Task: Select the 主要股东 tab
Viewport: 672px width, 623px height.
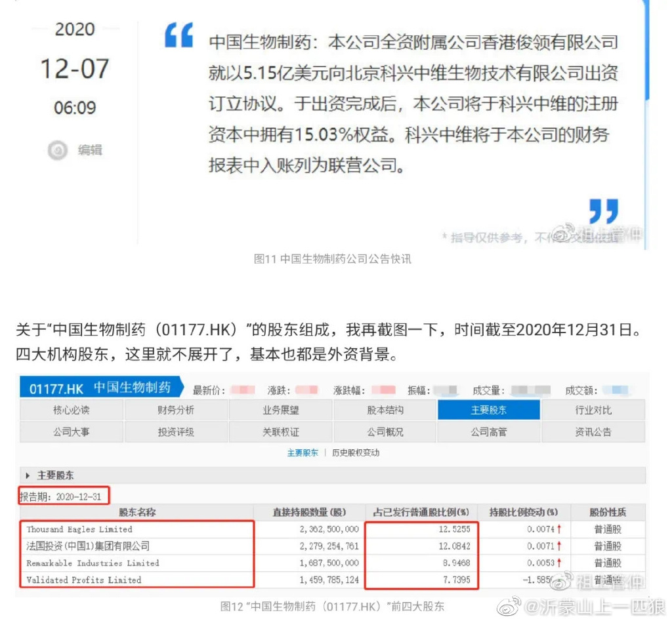Action: click(x=489, y=410)
